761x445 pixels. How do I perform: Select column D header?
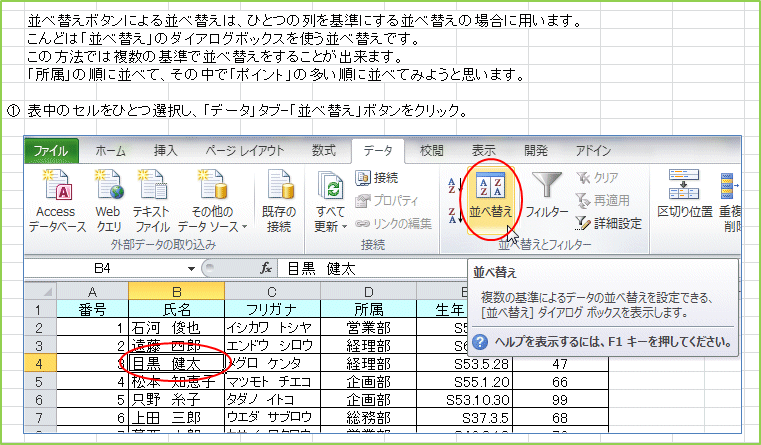click(368, 292)
